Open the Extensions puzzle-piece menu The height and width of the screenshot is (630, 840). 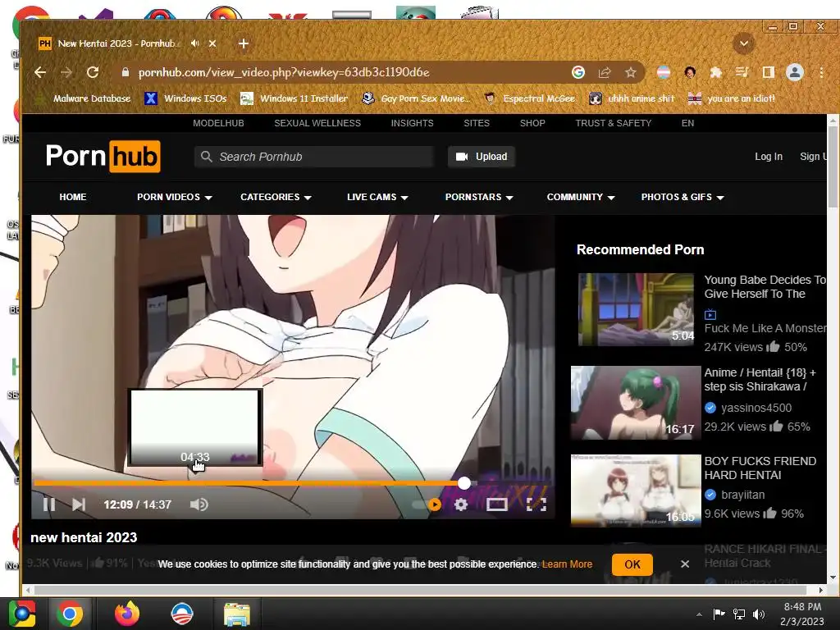[715, 72]
